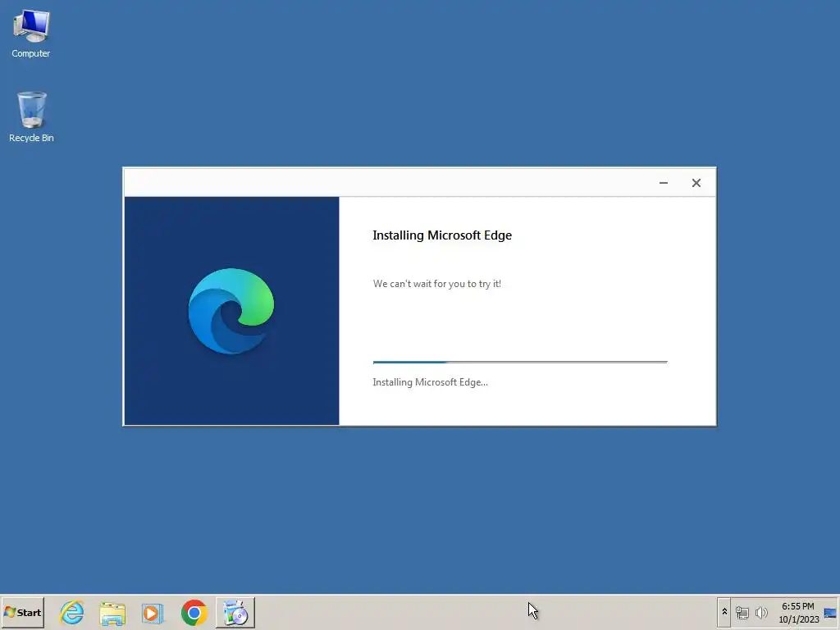Image resolution: width=840 pixels, height=630 pixels.
Task: Click the installation progress bar
Action: [519, 362]
